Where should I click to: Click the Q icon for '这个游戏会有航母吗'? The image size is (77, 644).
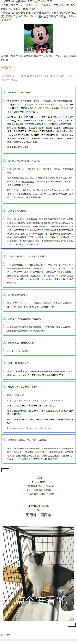(x=4, y=294)
